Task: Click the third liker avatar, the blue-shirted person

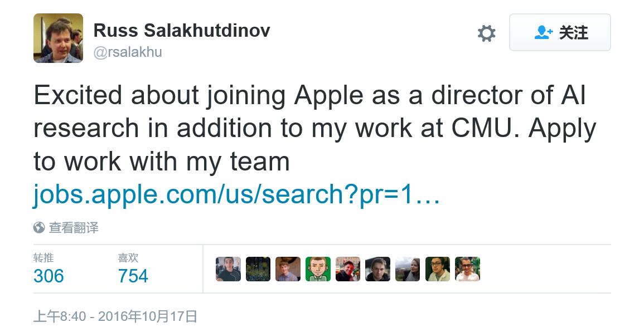Action: [288, 269]
